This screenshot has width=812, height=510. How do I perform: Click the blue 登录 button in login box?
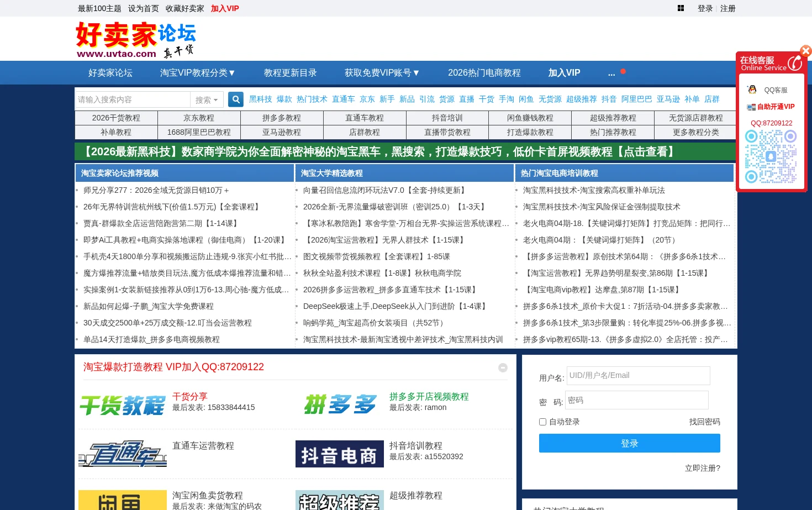(630, 443)
